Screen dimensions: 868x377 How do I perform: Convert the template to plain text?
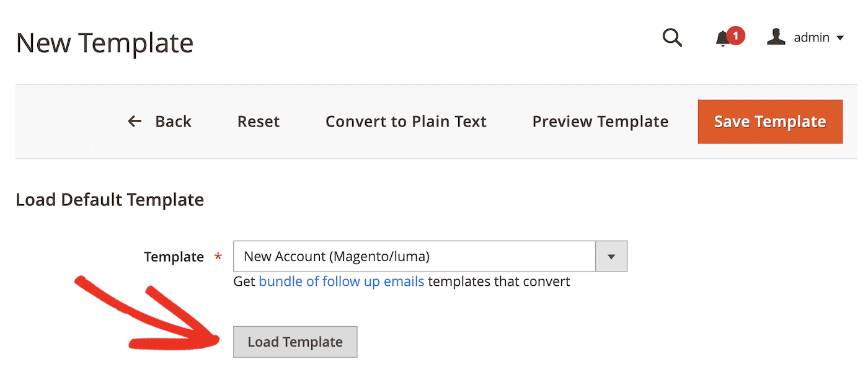pos(405,122)
